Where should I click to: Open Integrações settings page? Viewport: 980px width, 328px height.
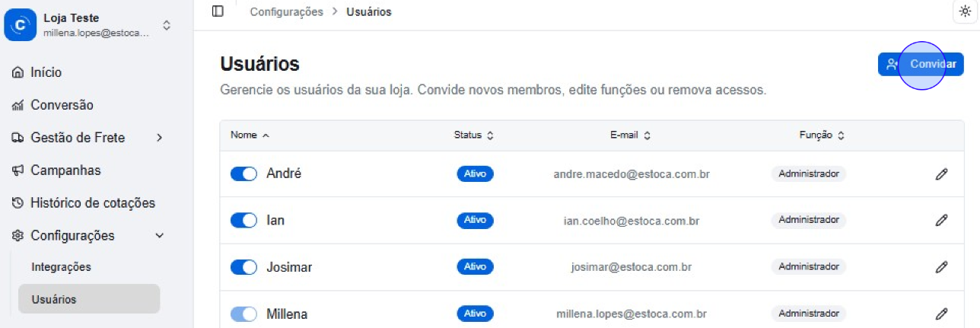(x=61, y=267)
